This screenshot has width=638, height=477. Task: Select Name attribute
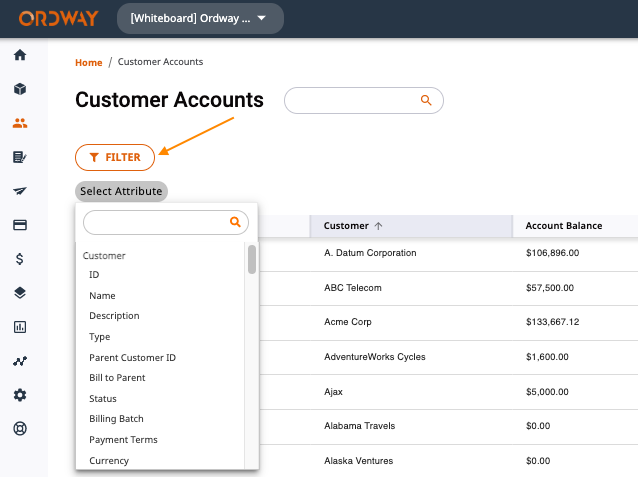pos(102,296)
